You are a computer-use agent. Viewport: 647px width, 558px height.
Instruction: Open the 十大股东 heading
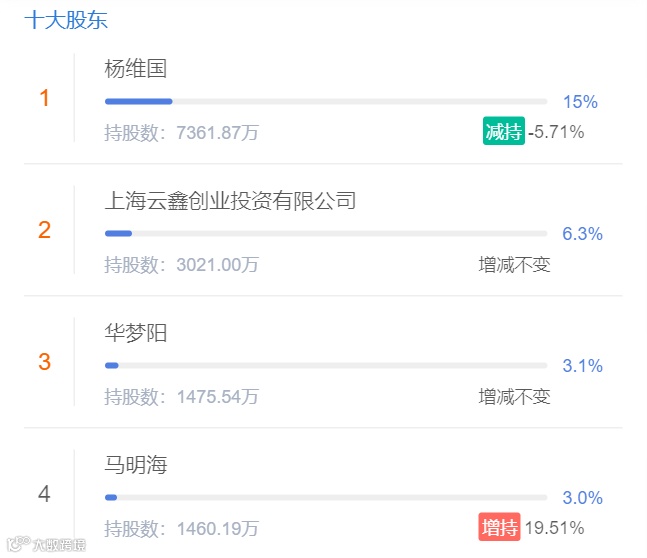coord(66,20)
